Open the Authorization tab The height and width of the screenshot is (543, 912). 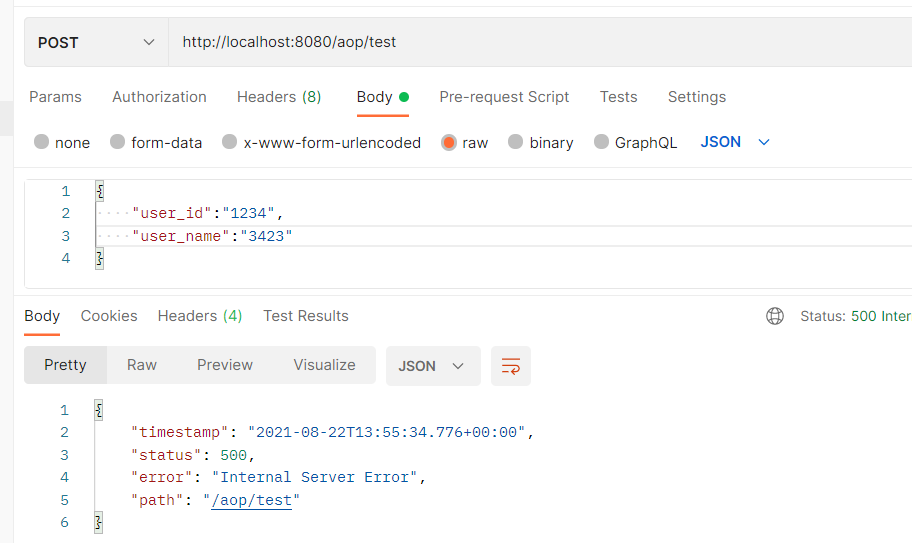pyautogui.click(x=159, y=97)
